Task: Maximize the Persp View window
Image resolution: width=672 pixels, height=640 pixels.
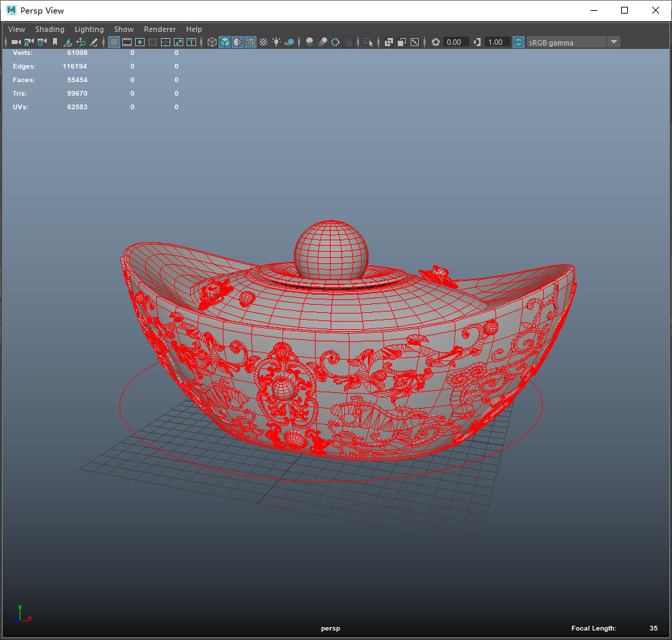Action: tap(624, 10)
